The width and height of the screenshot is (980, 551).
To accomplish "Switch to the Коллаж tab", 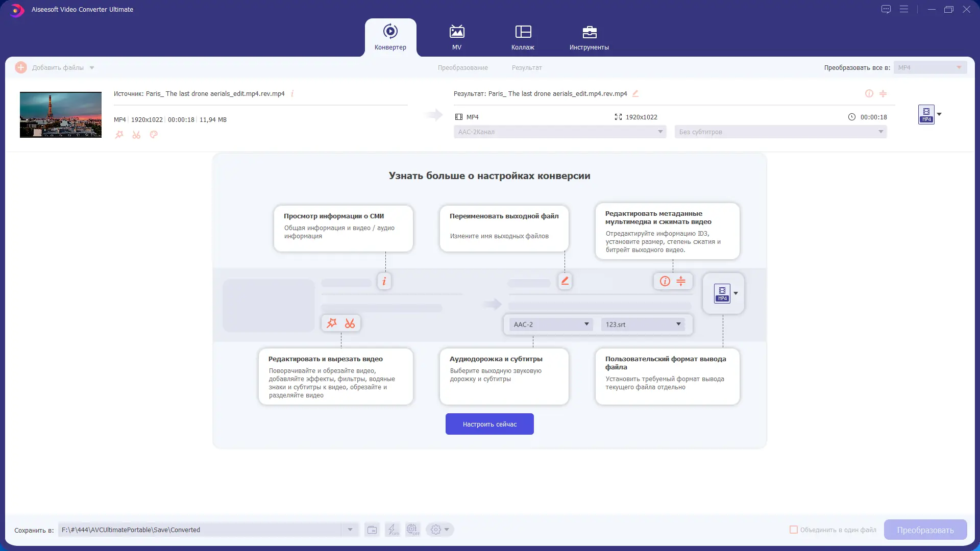I will (x=523, y=37).
